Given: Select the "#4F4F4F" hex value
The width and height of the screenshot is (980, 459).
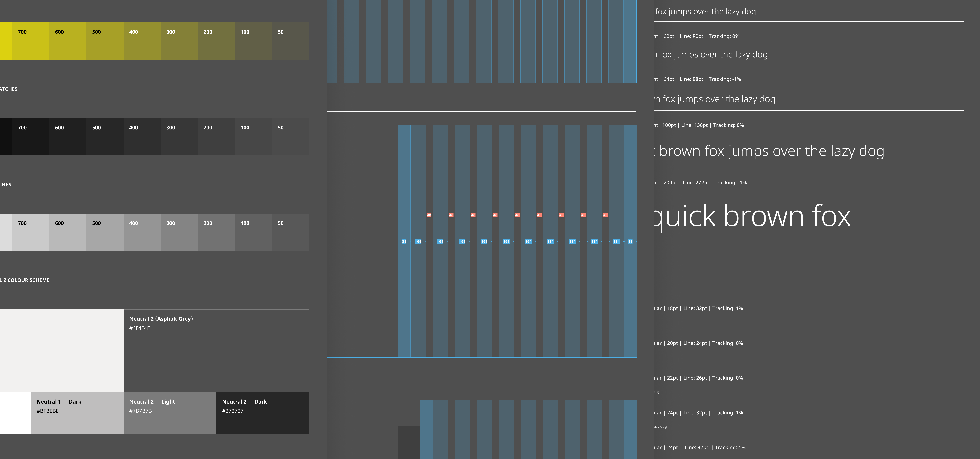Looking at the screenshot, I should point(140,328).
